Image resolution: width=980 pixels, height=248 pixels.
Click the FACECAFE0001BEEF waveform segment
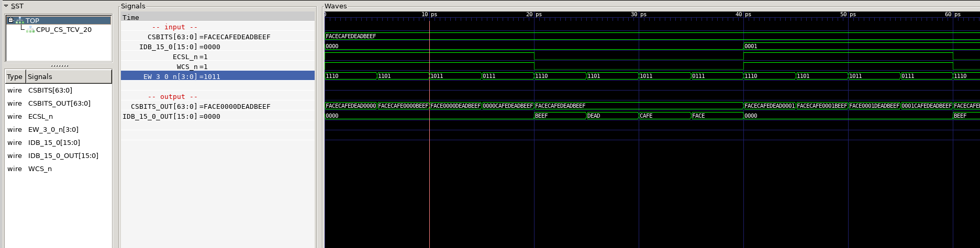point(822,106)
